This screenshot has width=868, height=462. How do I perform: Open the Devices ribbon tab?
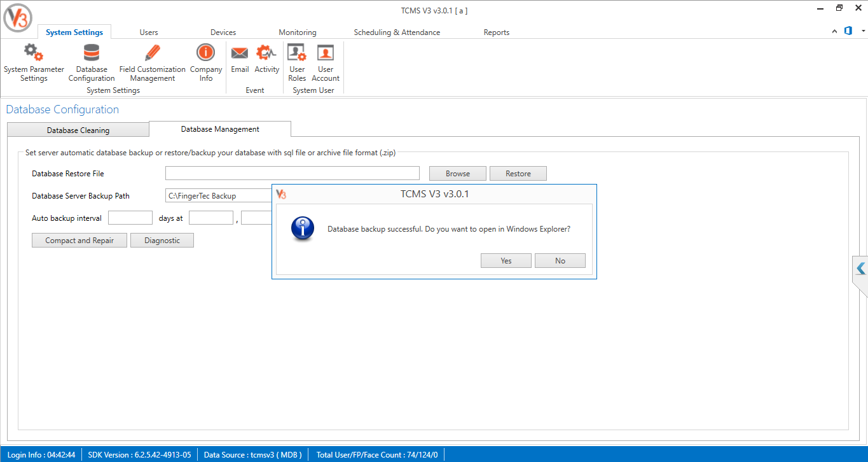click(223, 32)
